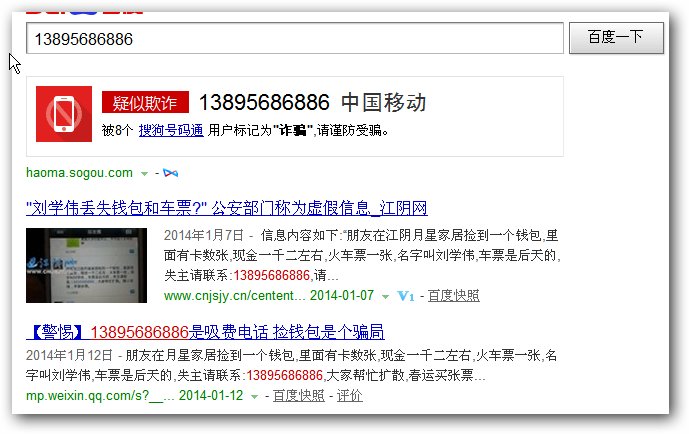Click the red 13895686886 in first snippet

272,275
